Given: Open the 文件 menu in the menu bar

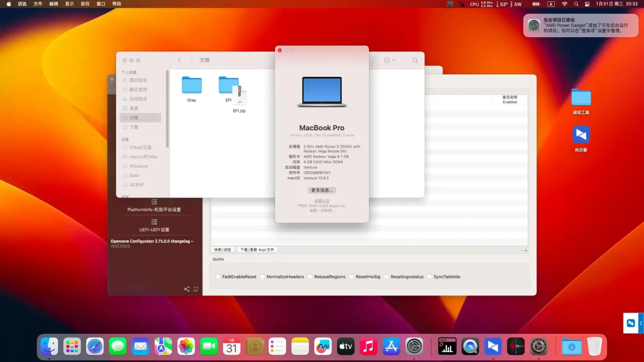Looking at the screenshot, I should click(x=38, y=4).
